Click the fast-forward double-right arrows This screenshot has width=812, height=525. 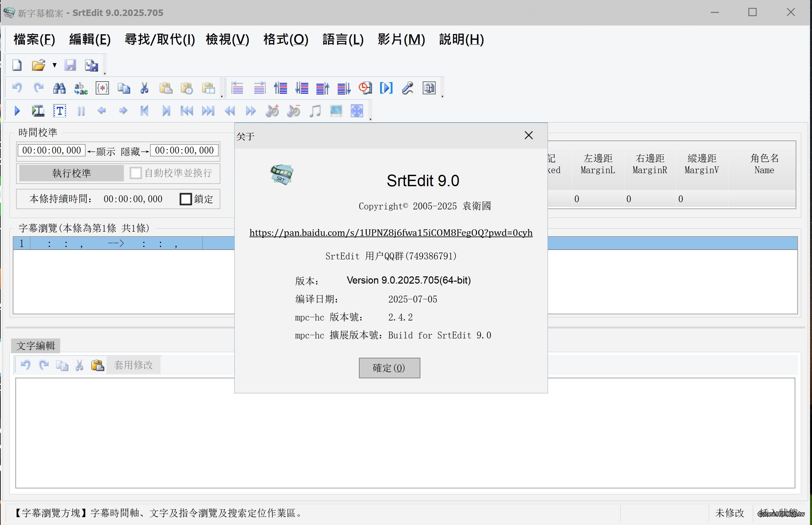[x=251, y=111]
